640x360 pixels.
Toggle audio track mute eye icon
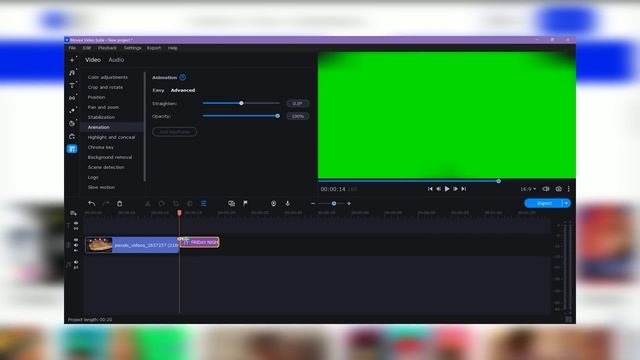point(76,262)
